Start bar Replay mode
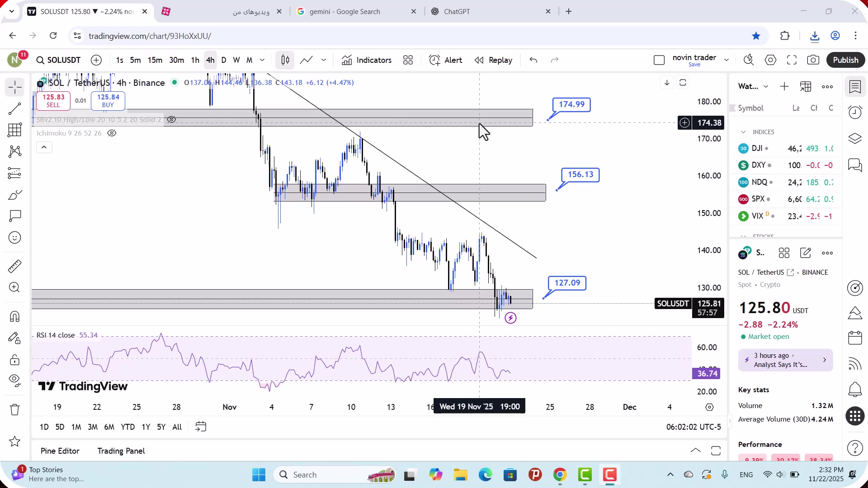This screenshot has width=868, height=488. click(x=493, y=60)
